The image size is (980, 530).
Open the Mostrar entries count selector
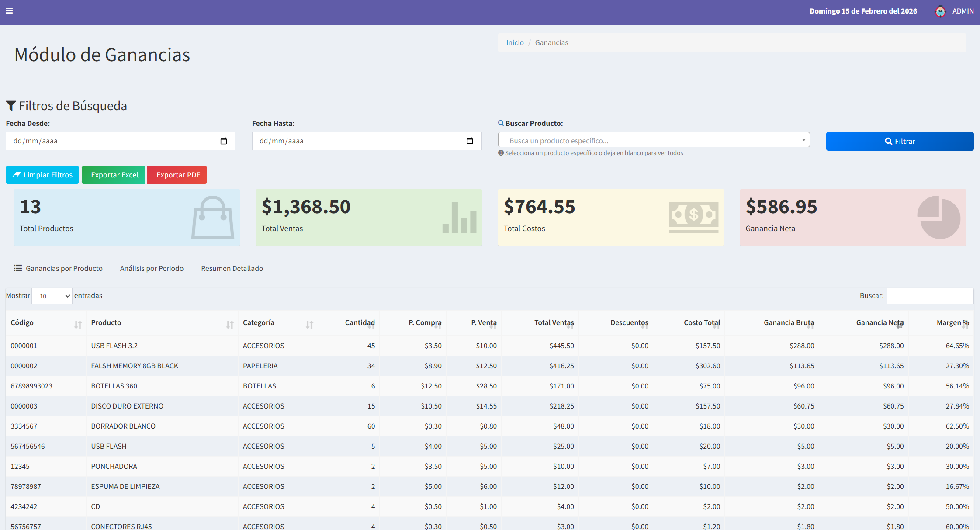point(52,296)
